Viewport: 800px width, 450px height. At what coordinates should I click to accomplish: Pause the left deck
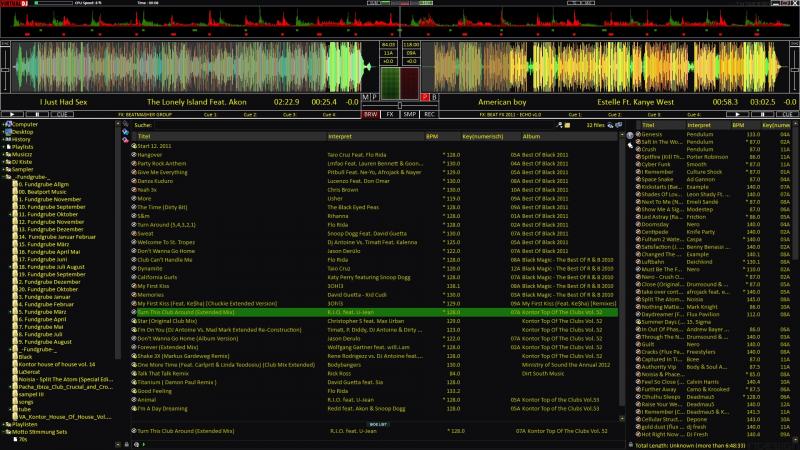tap(37, 114)
